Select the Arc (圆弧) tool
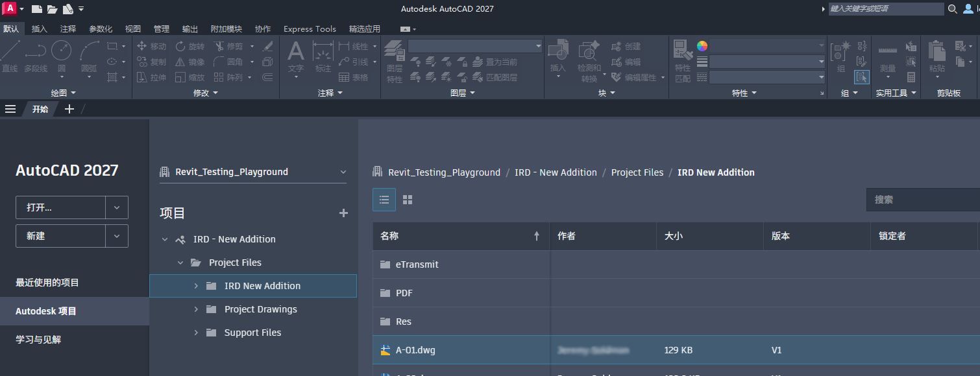Image resolution: width=980 pixels, height=376 pixels. point(89,56)
